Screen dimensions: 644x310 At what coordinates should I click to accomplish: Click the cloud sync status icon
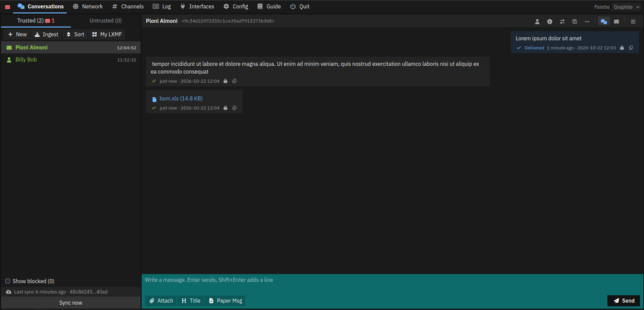[9, 292]
